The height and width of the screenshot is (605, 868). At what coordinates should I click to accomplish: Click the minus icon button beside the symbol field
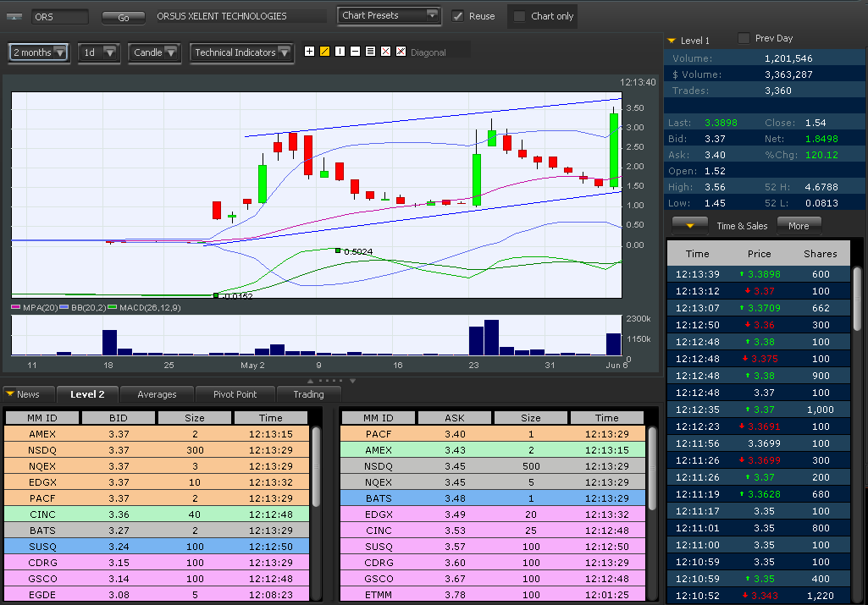tap(14, 17)
